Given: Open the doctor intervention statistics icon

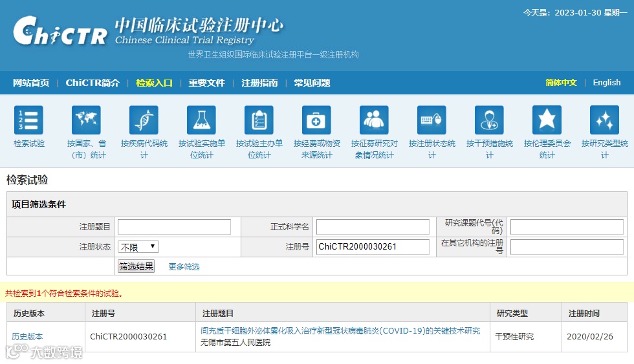Looking at the screenshot, I should 489,120.
